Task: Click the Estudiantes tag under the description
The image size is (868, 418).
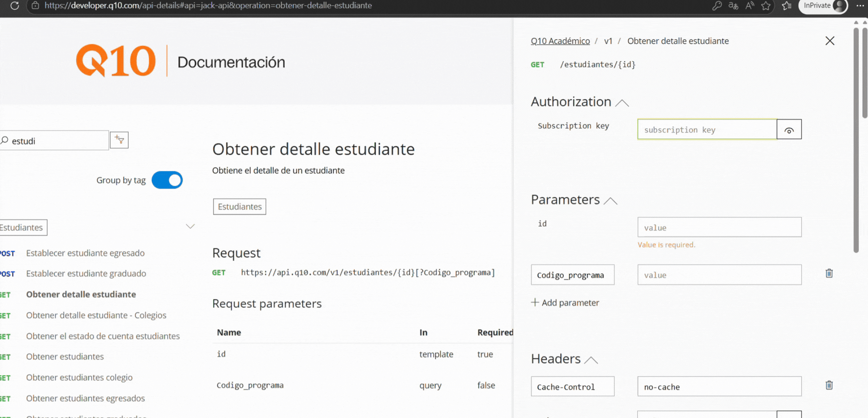Action: (x=240, y=207)
